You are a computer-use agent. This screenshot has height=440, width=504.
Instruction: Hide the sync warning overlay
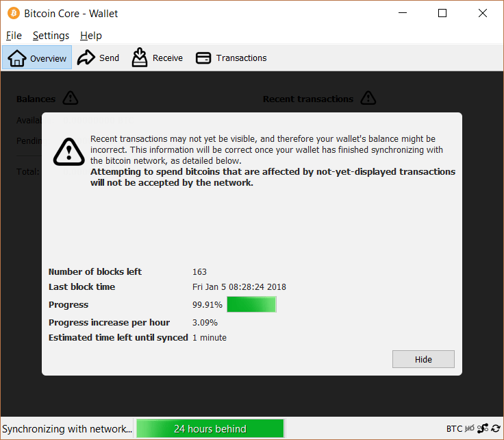(423, 359)
